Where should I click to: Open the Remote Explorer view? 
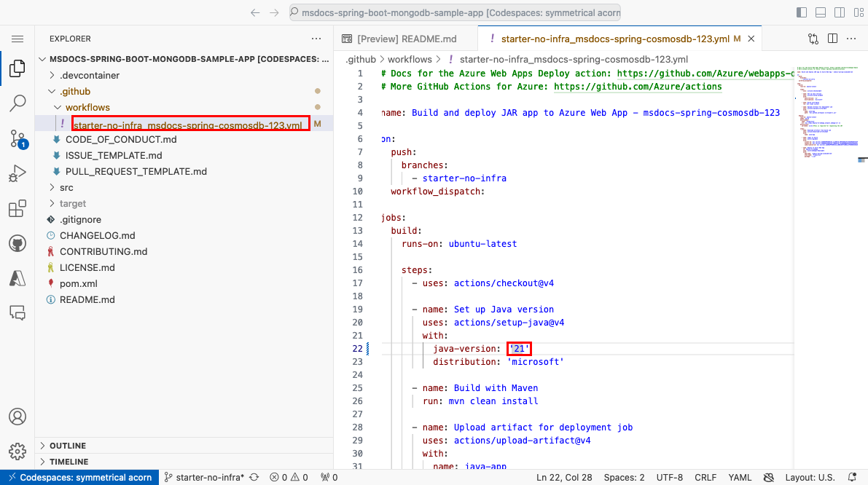(x=17, y=312)
